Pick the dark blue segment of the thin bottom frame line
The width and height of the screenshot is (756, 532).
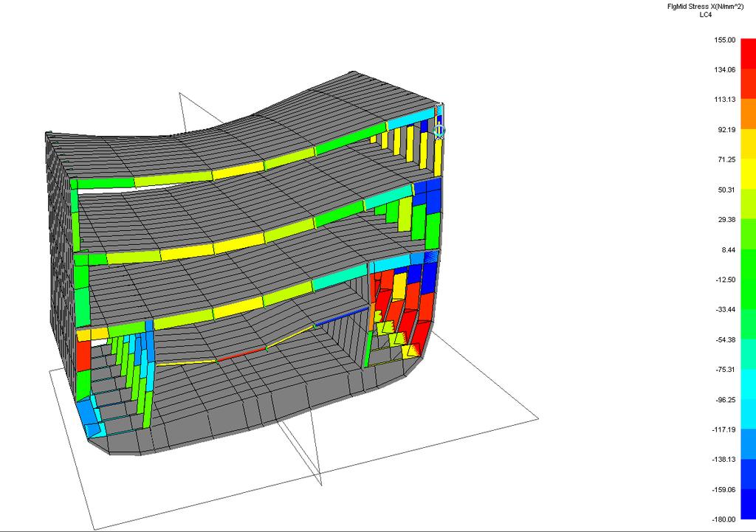[342, 316]
